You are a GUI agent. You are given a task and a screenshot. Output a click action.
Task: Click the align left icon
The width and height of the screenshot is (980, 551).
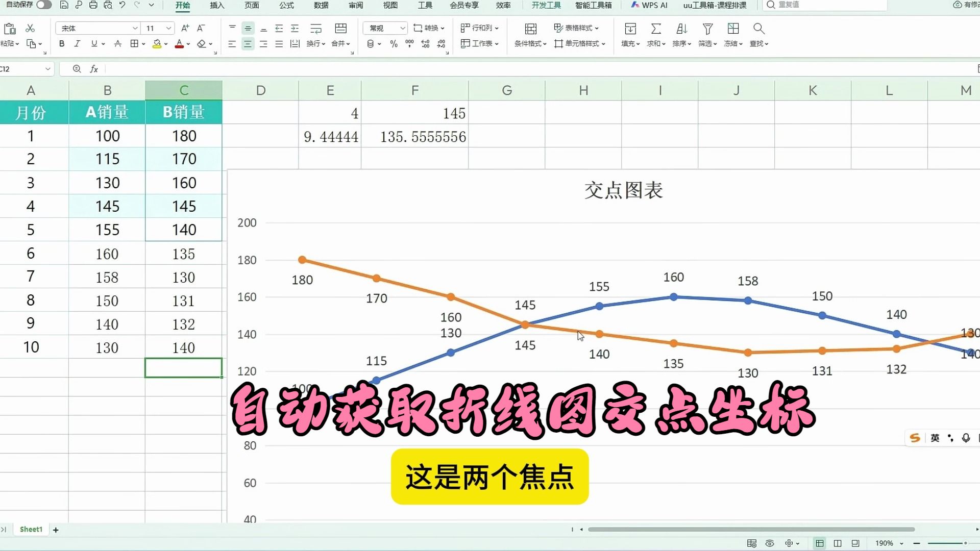tap(232, 44)
